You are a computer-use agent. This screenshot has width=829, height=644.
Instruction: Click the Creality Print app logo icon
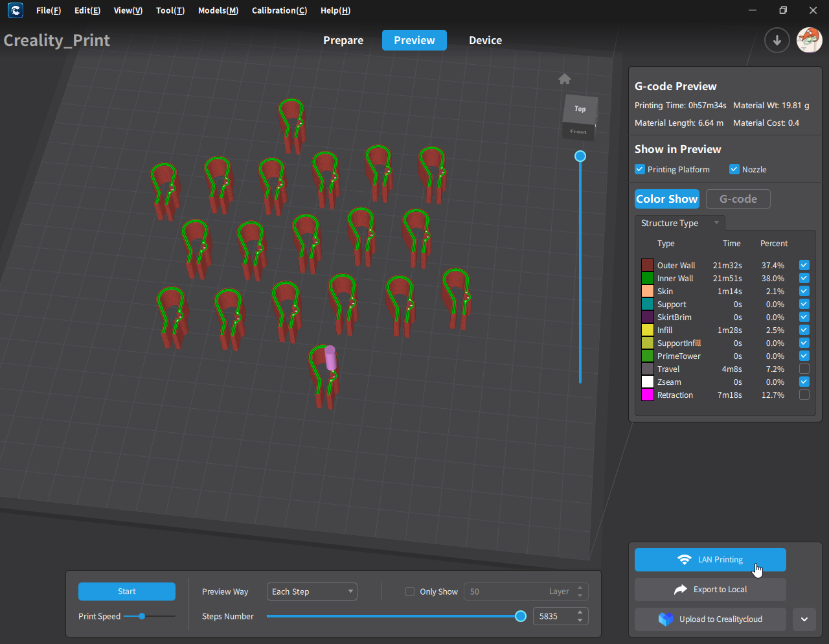(15, 10)
